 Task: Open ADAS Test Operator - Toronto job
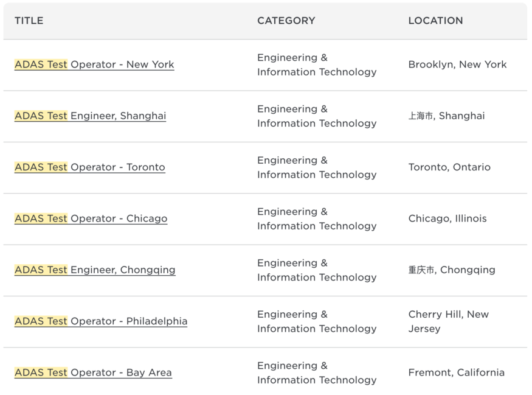click(x=89, y=167)
